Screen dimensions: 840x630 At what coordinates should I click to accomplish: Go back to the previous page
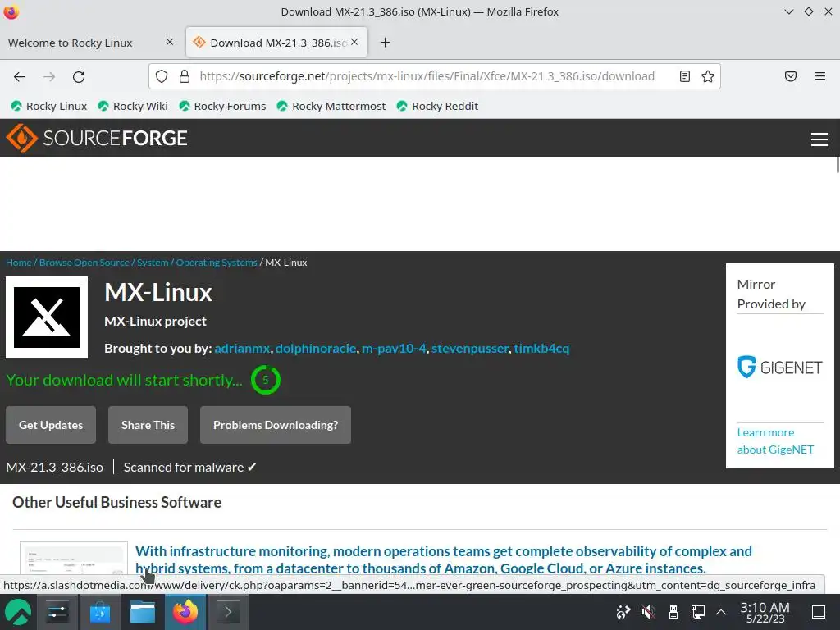click(20, 76)
